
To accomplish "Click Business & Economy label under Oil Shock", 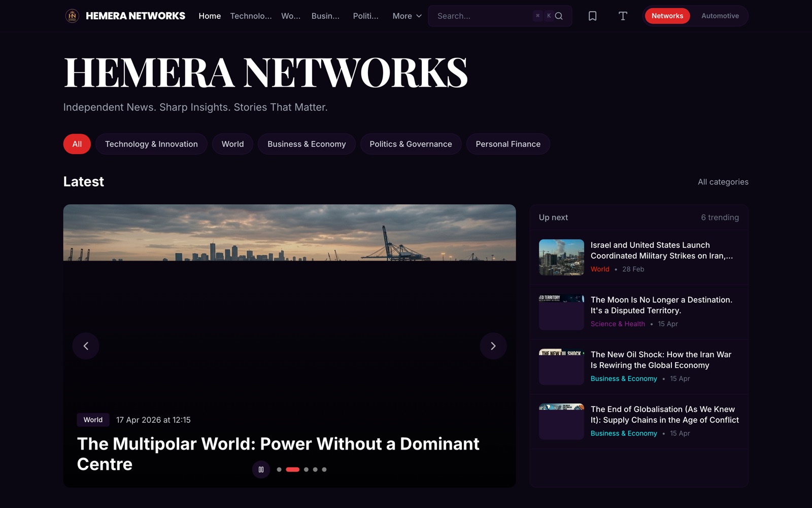I will [x=624, y=378].
